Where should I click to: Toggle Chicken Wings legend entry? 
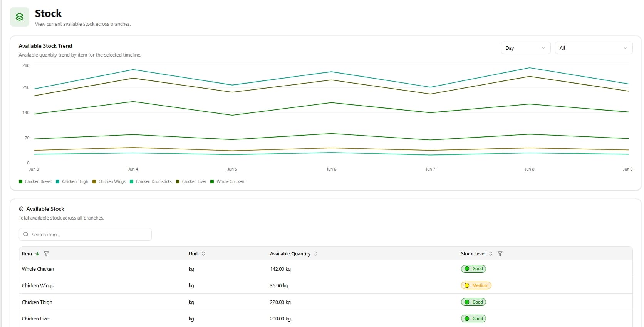pos(109,182)
